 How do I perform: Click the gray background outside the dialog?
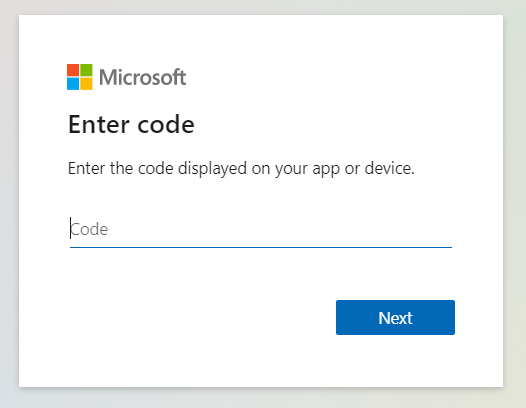[263, 399]
